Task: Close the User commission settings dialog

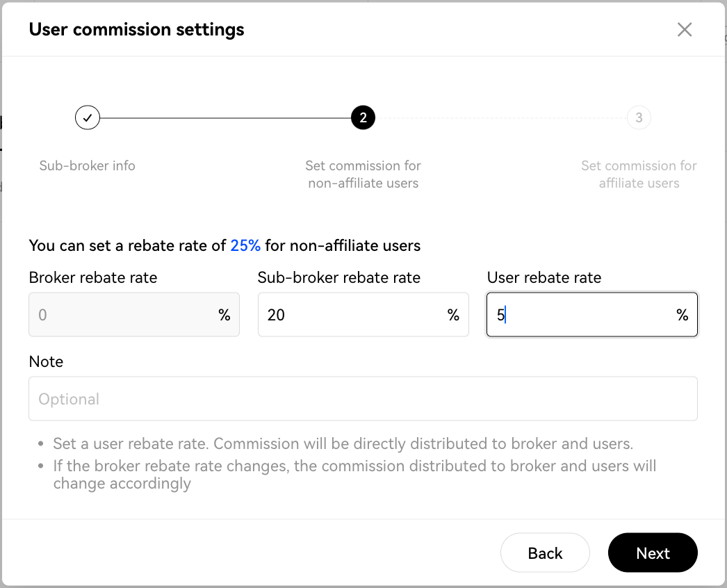Action: click(x=685, y=29)
